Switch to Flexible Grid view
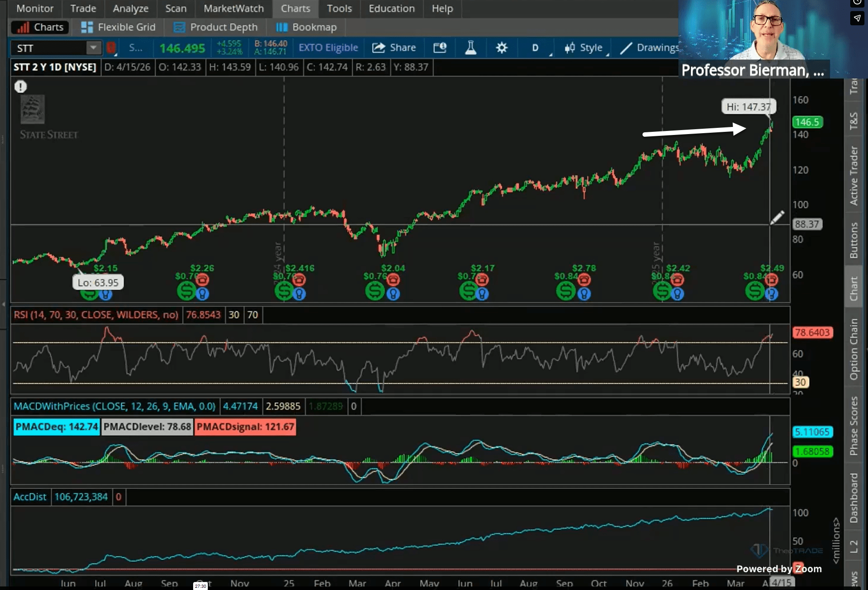The height and width of the screenshot is (590, 868). (x=118, y=27)
